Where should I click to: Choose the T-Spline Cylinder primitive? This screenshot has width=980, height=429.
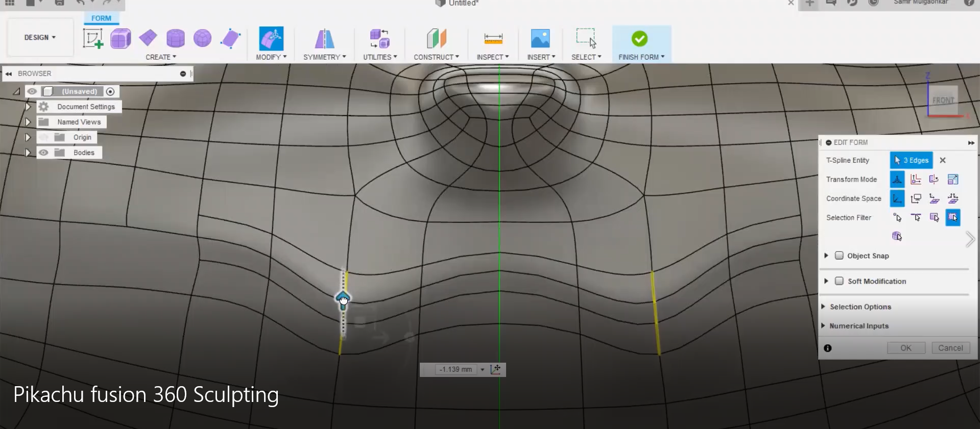point(175,38)
